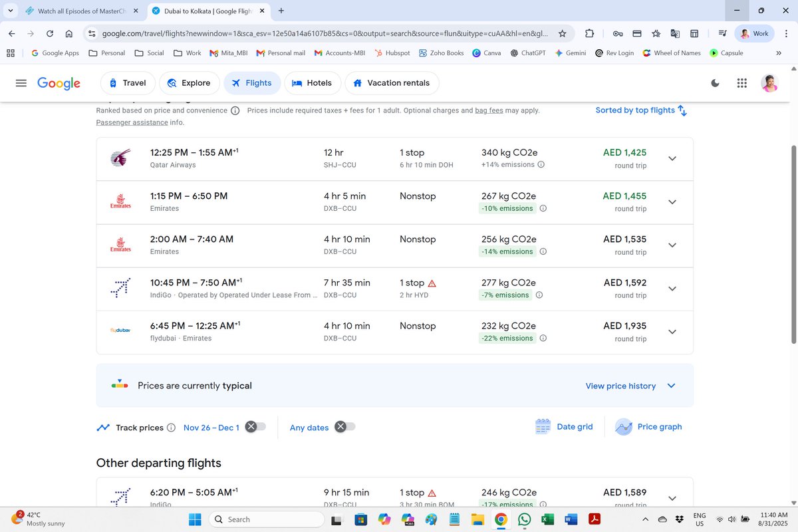This screenshot has height=532, width=798.
Task: Show more bookmarks with the overflow chevron
Action: coord(778,53)
